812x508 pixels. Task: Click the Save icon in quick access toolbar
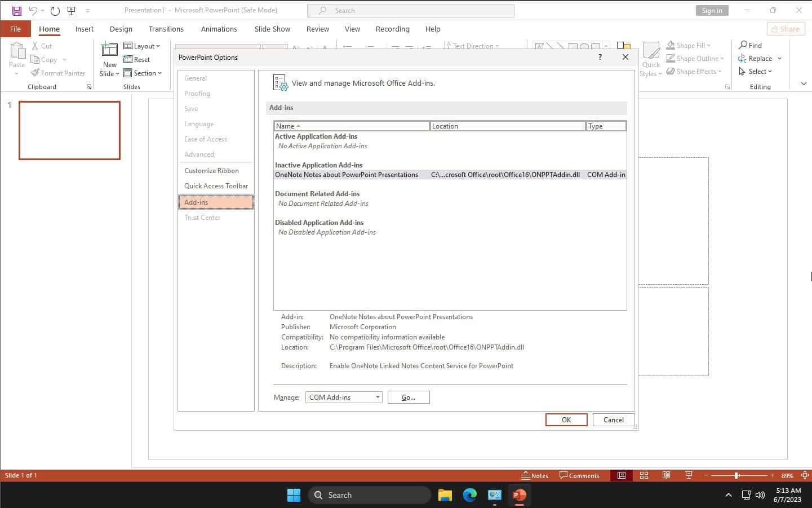click(x=17, y=11)
